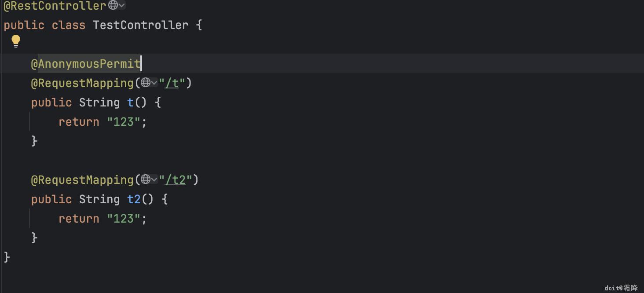The image size is (644, 293).
Task: Click the t2 method name
Action: (134, 199)
